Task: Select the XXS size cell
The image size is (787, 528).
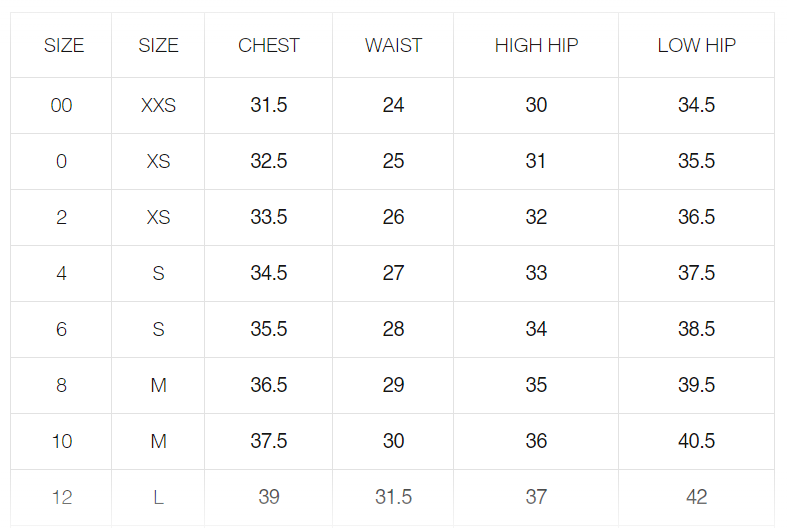Action: (x=158, y=105)
